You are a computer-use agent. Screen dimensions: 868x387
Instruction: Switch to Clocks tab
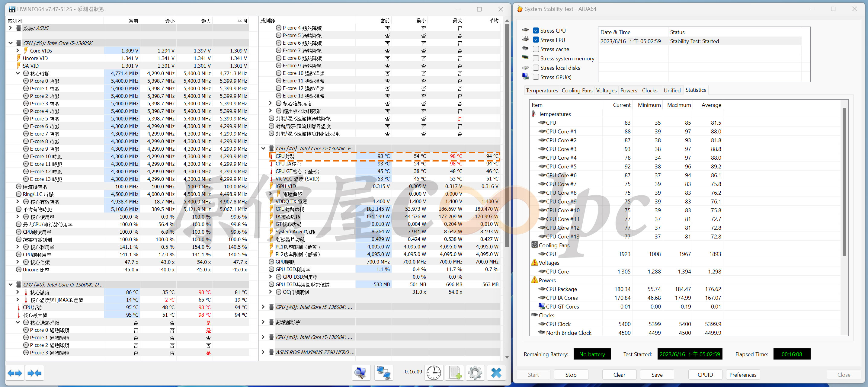650,90
